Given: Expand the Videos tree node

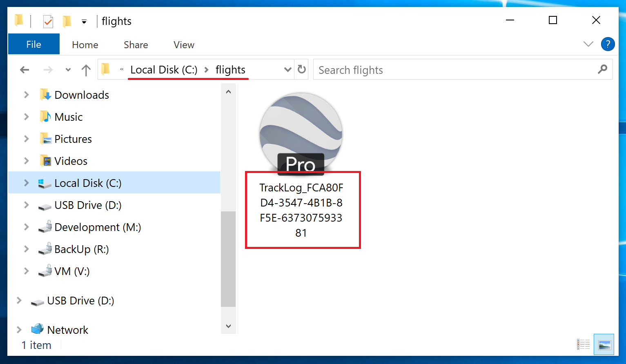Looking at the screenshot, I should 27,161.
